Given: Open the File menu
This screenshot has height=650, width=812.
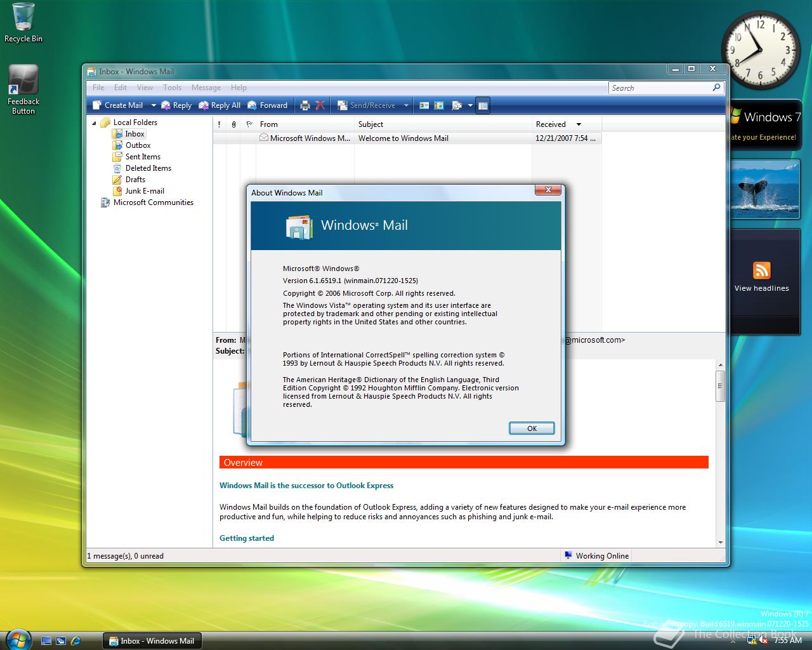Looking at the screenshot, I should coord(98,88).
